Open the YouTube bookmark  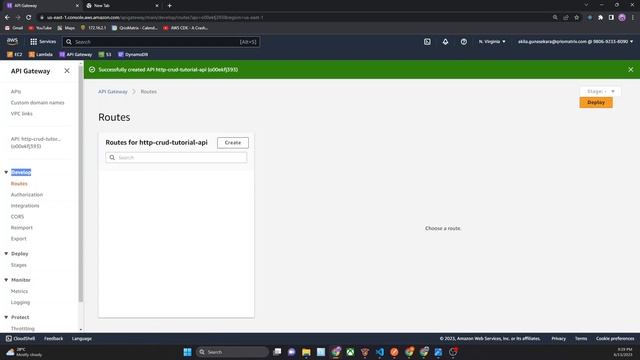tap(40, 28)
